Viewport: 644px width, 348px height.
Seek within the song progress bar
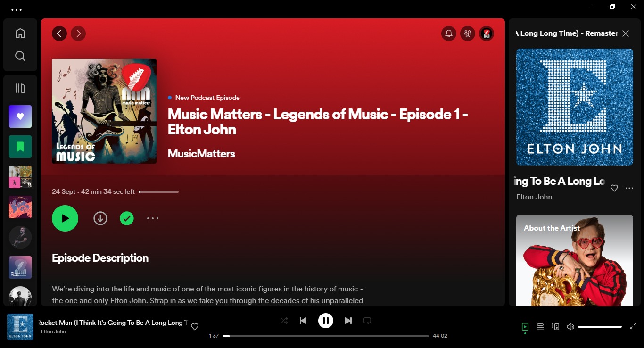(326, 336)
